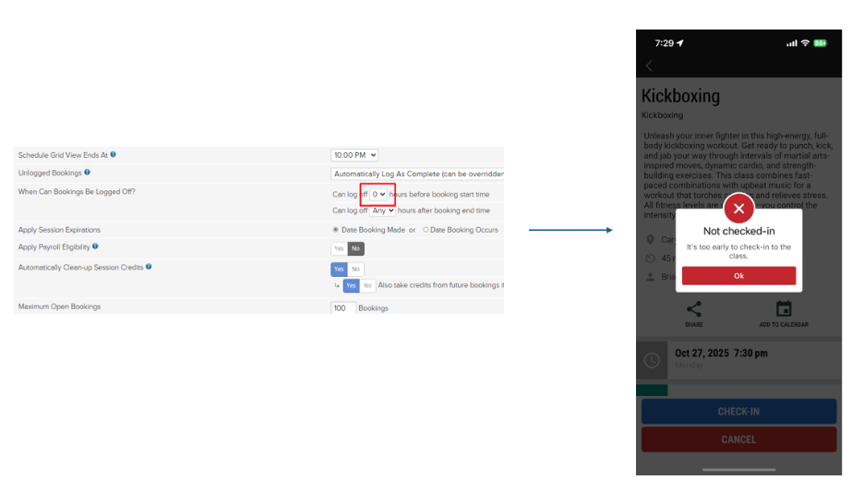Image resolution: width=864 pixels, height=504 pixels.
Task: Set Automatically Clean-up Session Credits to Yes
Action: click(339, 270)
